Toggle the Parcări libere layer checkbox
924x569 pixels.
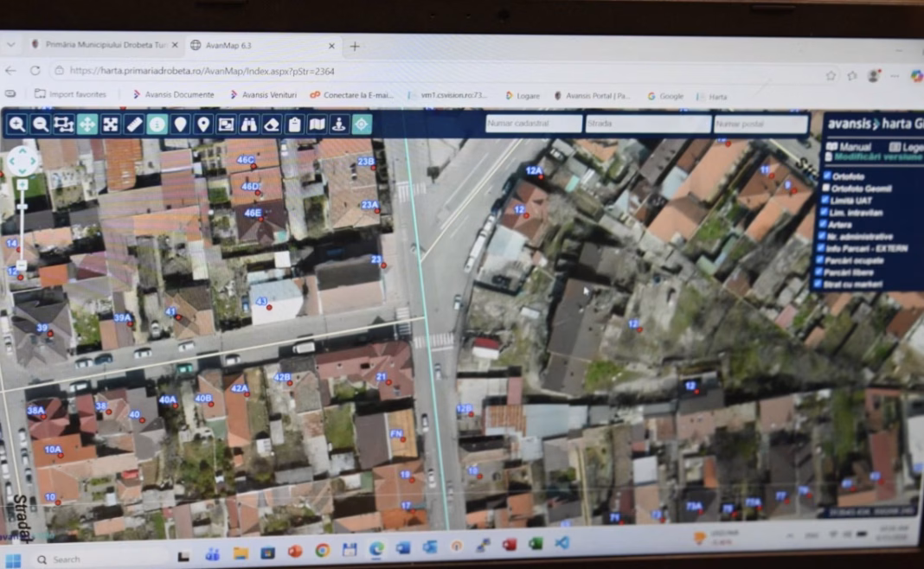(x=818, y=272)
